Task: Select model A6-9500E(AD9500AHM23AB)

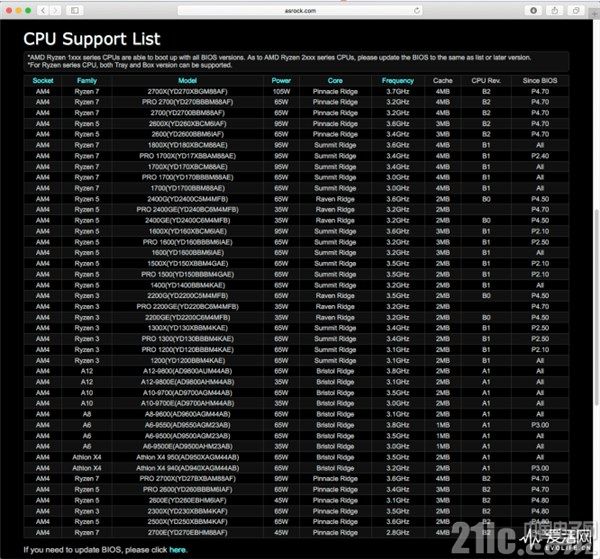Action: click(188, 447)
